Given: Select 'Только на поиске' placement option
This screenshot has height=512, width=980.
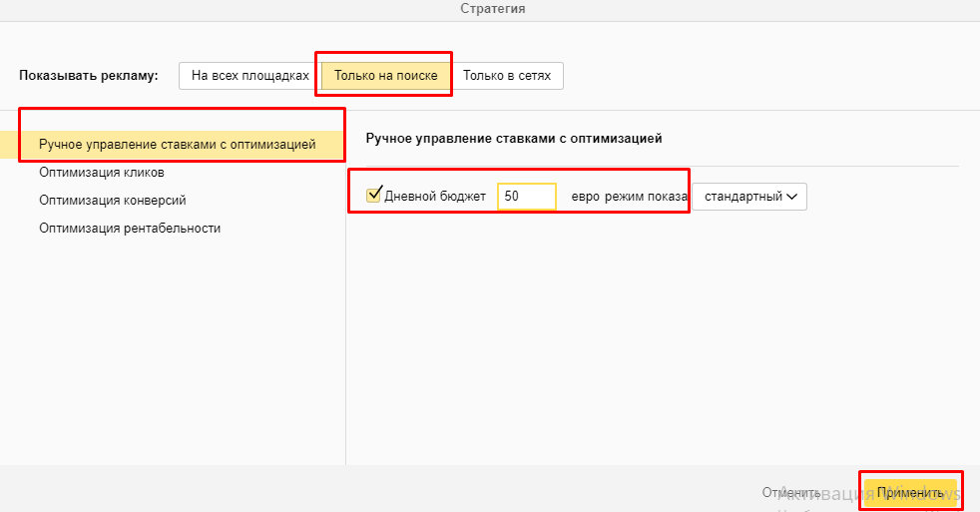Looking at the screenshot, I should (385, 76).
